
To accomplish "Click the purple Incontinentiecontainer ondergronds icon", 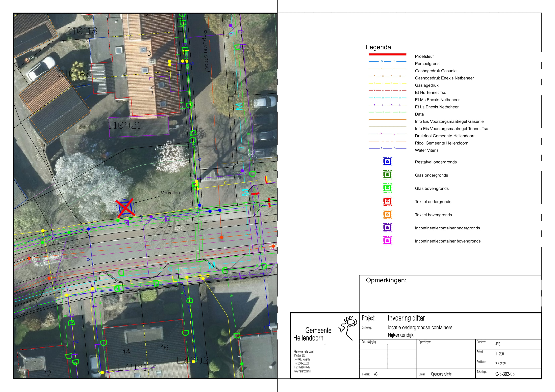I will (387, 228).
